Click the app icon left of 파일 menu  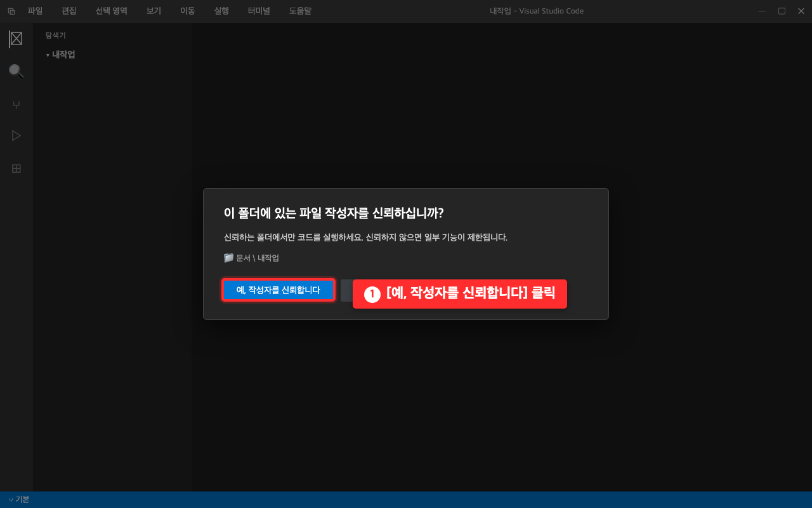(x=11, y=11)
